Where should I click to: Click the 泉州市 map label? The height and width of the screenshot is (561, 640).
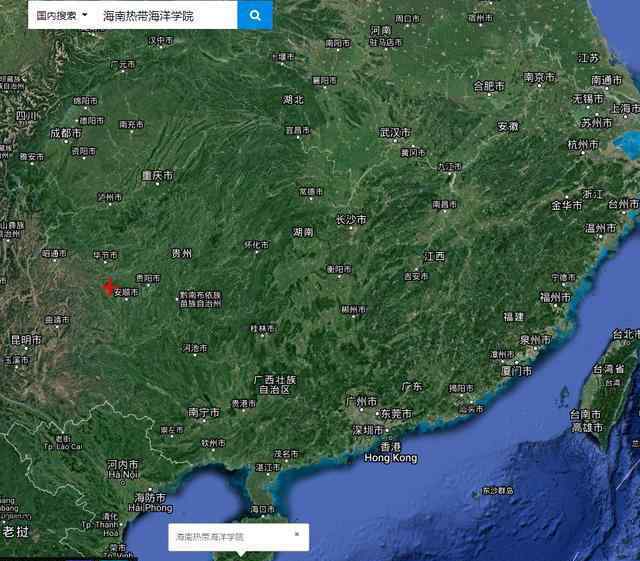tap(536, 340)
